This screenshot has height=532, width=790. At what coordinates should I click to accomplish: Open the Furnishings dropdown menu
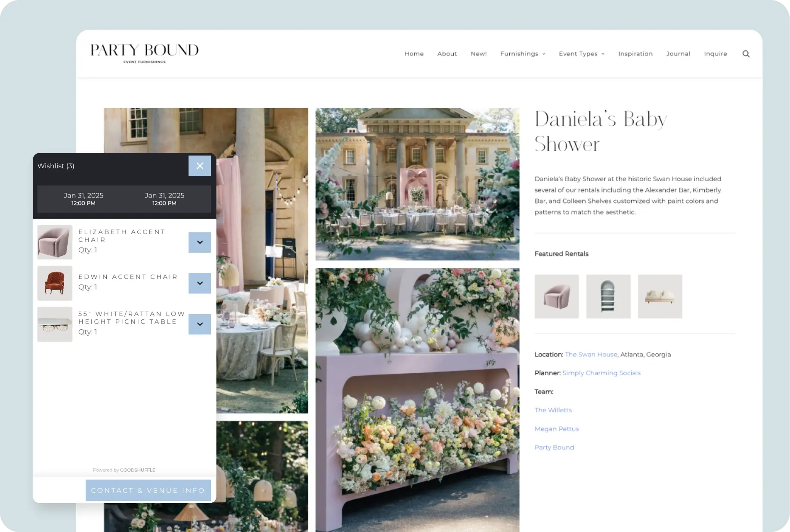tap(522, 54)
